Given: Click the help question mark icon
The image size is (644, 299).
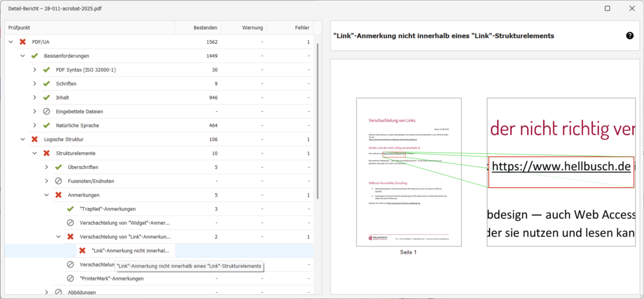Looking at the screenshot, I should click(x=630, y=36).
